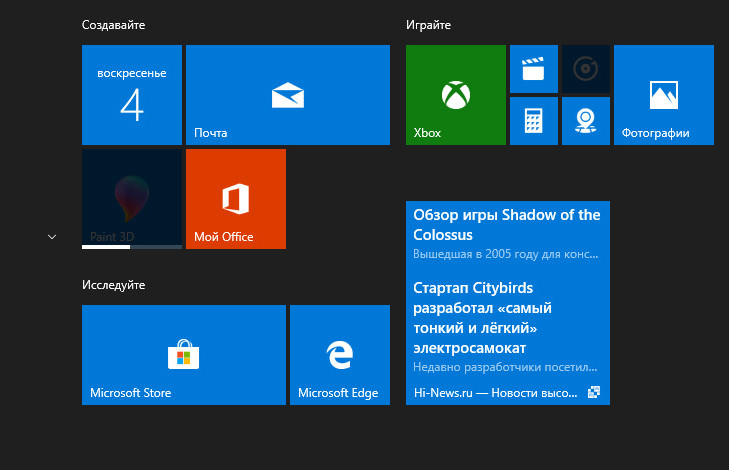Open the Calculator tile
The width and height of the screenshot is (729, 470).
coord(534,121)
